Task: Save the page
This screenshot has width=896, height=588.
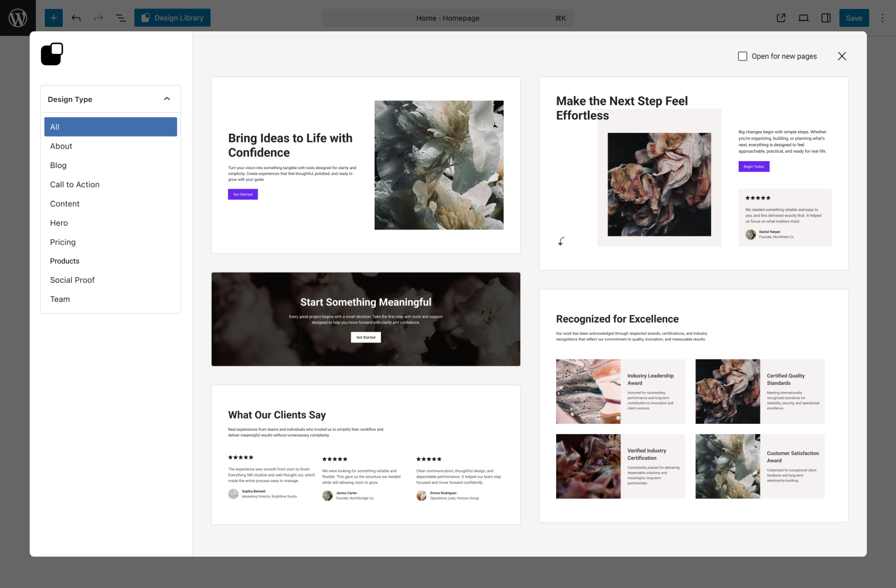Action: [x=854, y=18]
